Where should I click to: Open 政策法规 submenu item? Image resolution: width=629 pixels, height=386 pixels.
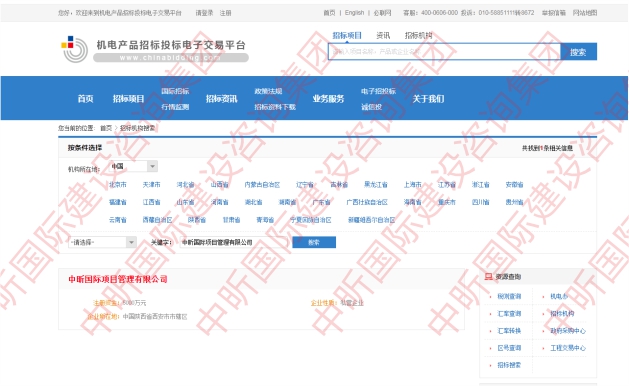point(268,91)
